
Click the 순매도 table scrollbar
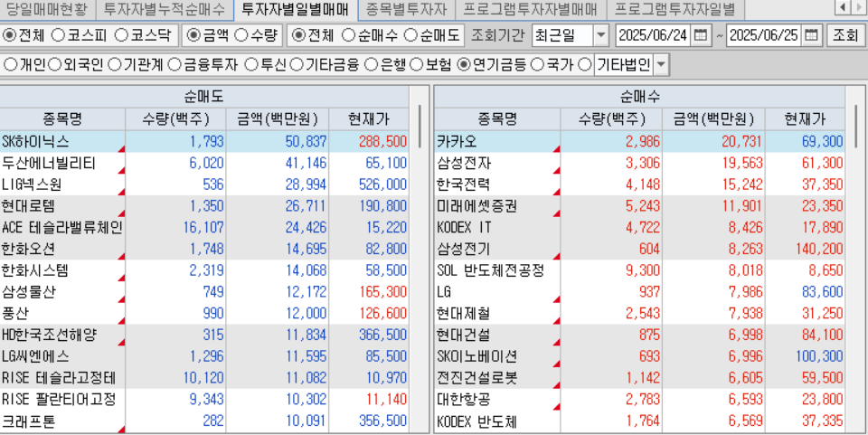click(420, 126)
